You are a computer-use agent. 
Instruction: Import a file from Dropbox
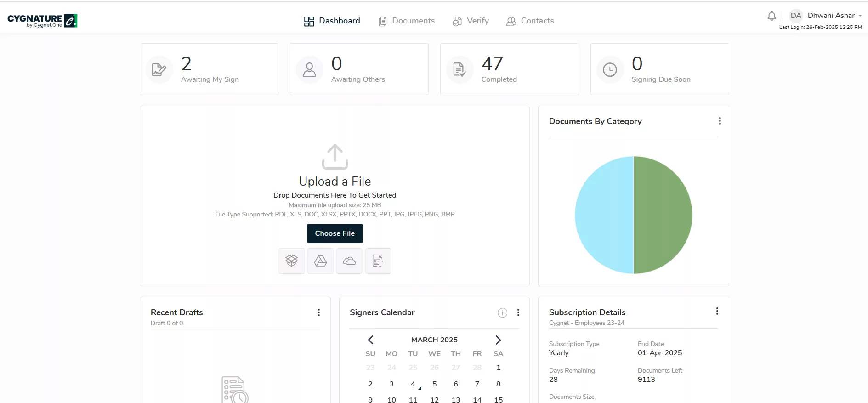pos(292,261)
